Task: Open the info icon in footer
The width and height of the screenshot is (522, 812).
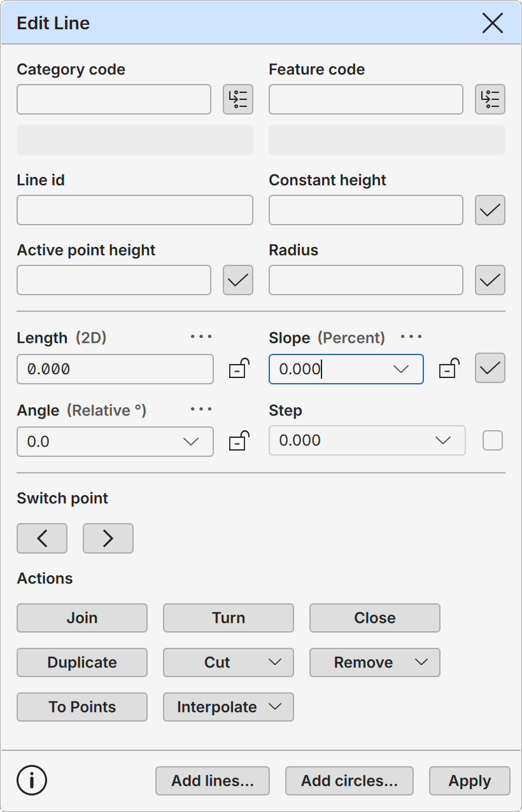Action: click(32, 780)
